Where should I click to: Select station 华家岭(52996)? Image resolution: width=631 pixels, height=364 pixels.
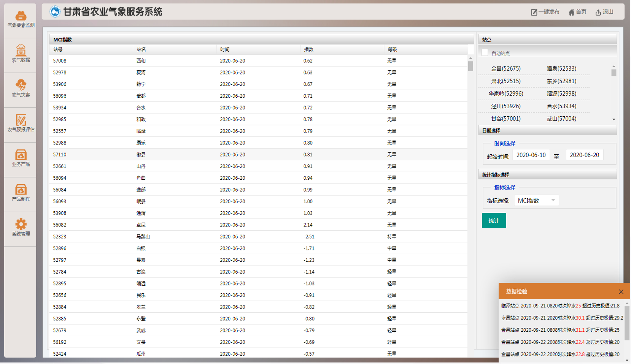pyautogui.click(x=505, y=94)
